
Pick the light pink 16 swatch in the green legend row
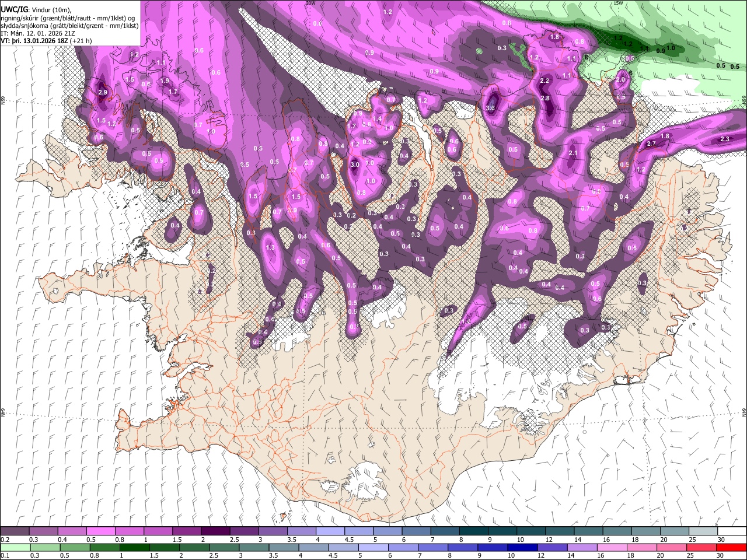[612, 547]
